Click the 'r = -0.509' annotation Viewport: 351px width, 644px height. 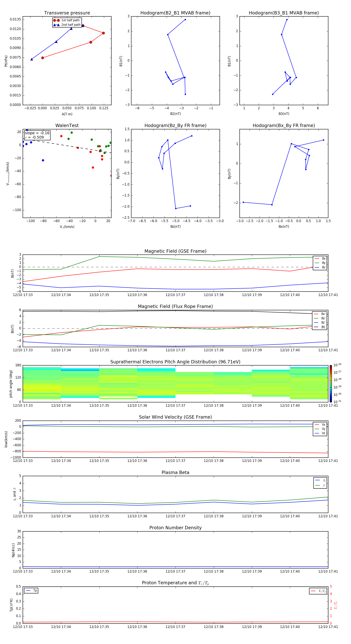35,137
